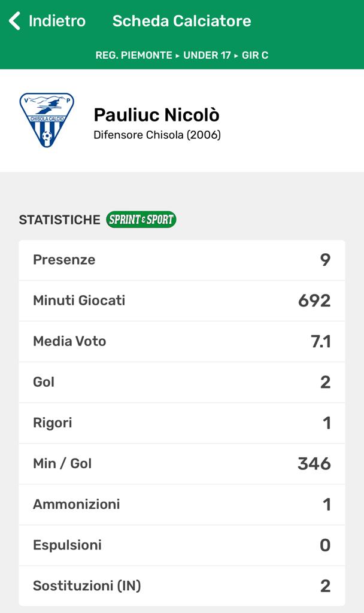Tap the Media Voto row

(x=182, y=341)
